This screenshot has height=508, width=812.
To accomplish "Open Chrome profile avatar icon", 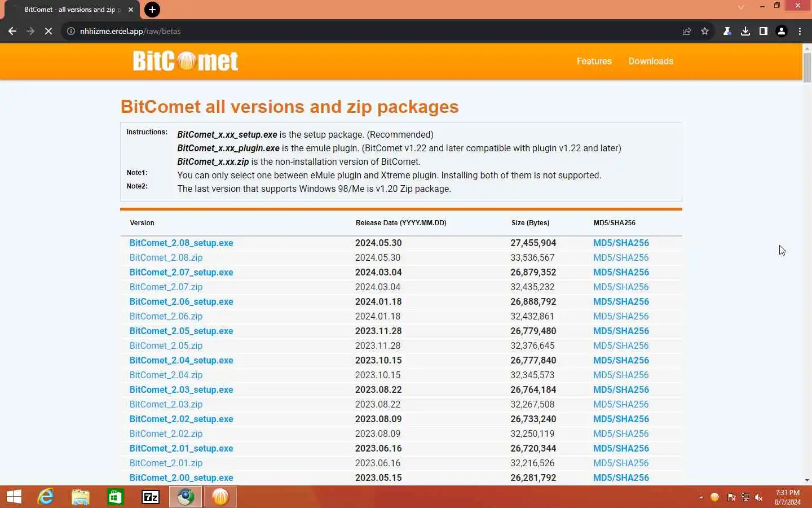I will (782, 31).
